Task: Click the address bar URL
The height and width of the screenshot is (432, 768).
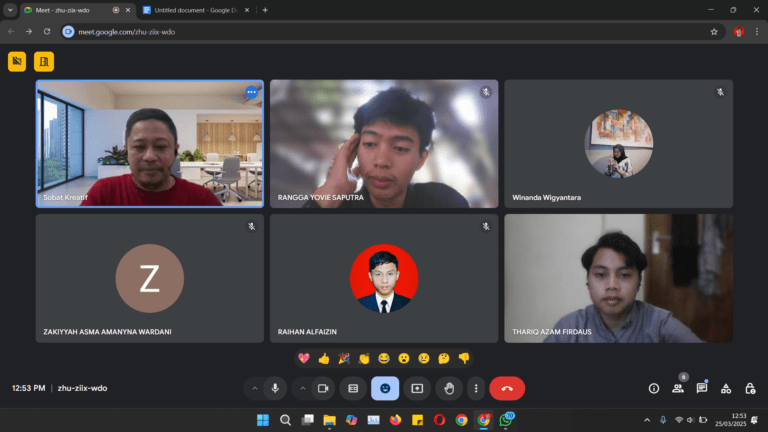Action: 126,32
